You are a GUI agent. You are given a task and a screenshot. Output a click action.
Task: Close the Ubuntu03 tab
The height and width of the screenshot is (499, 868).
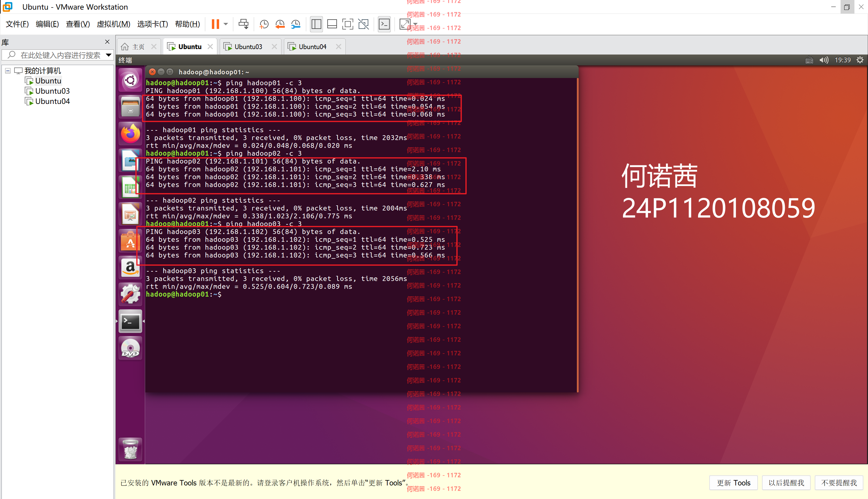pyautogui.click(x=274, y=47)
